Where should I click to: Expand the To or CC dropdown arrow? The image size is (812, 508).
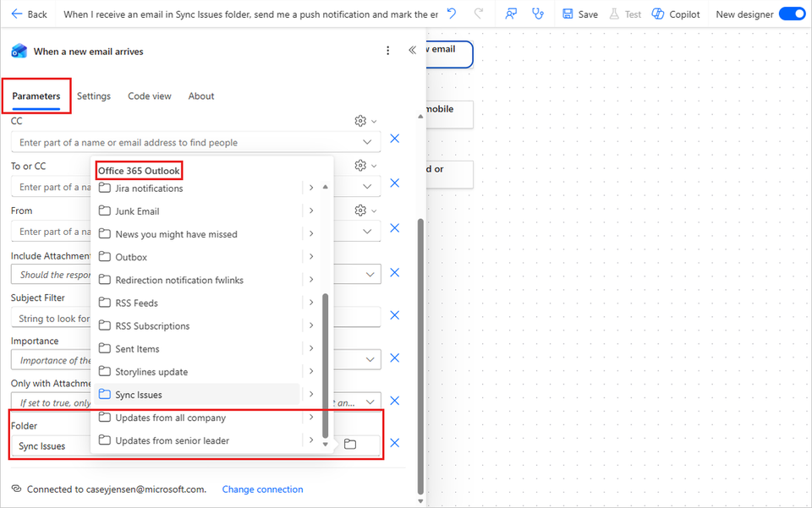coord(367,186)
